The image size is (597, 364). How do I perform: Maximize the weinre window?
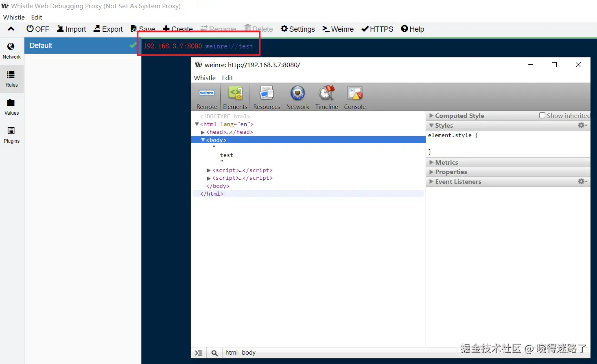pos(554,65)
